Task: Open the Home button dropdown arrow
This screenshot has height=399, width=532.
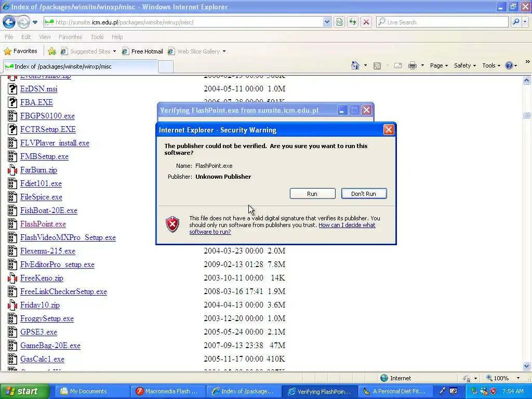Action: pyautogui.click(x=365, y=65)
